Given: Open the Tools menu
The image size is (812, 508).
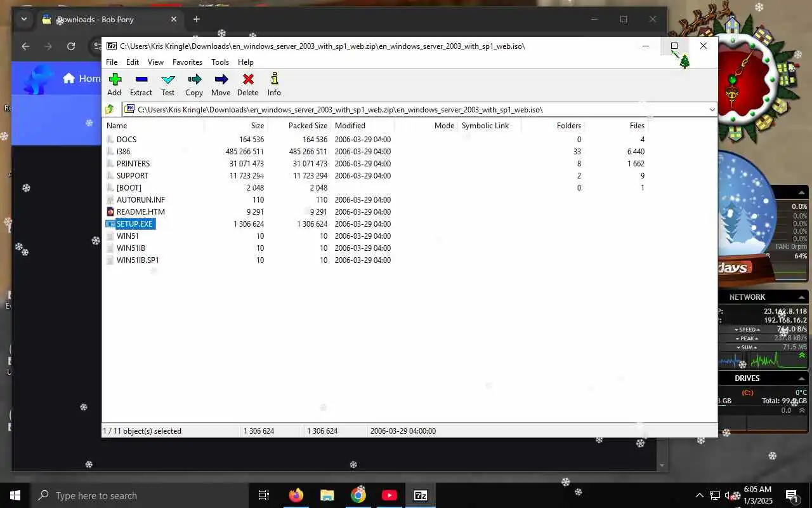Looking at the screenshot, I should point(220,62).
